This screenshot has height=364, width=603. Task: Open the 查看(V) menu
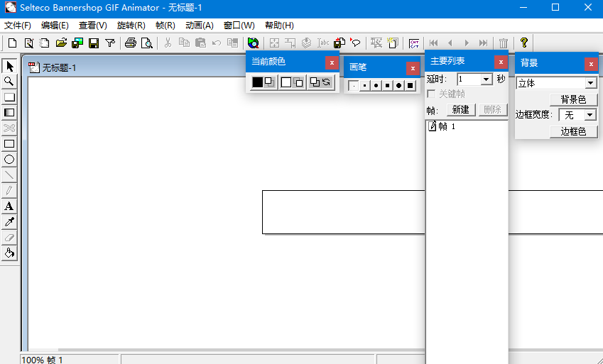(x=92, y=26)
